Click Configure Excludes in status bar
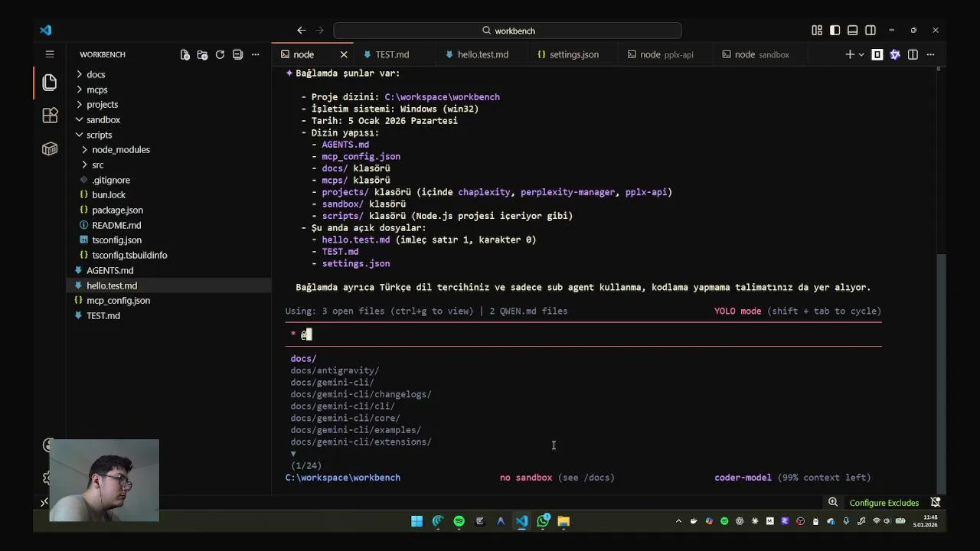Viewport: 980px width, 551px height. pyautogui.click(x=884, y=503)
